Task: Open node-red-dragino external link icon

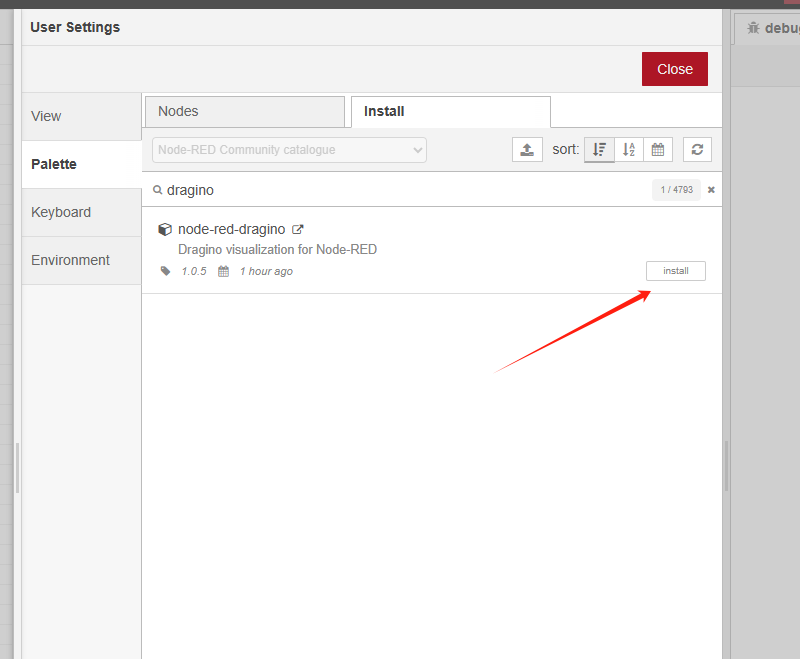Action: tap(297, 230)
